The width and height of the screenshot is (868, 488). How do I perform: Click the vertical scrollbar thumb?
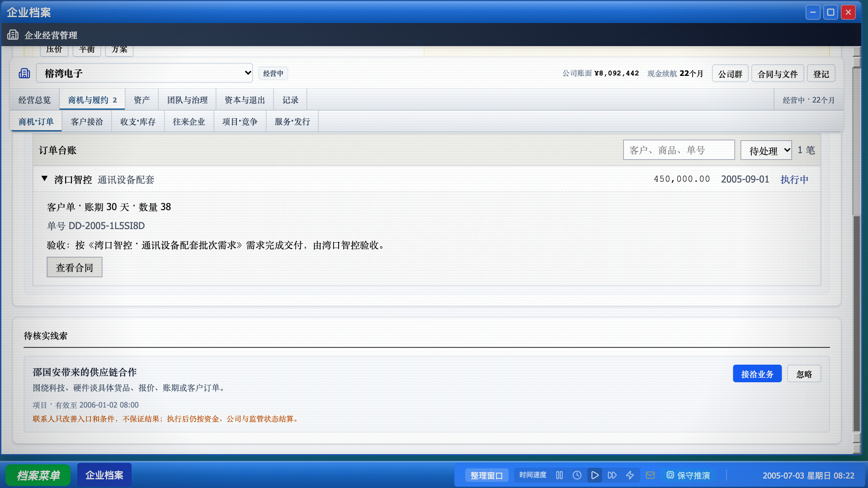click(x=856, y=323)
